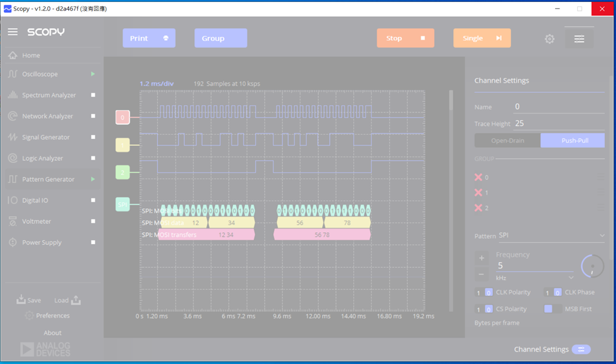Stop the pattern generator
Image resolution: width=616 pixels, height=364 pixels.
(x=406, y=38)
